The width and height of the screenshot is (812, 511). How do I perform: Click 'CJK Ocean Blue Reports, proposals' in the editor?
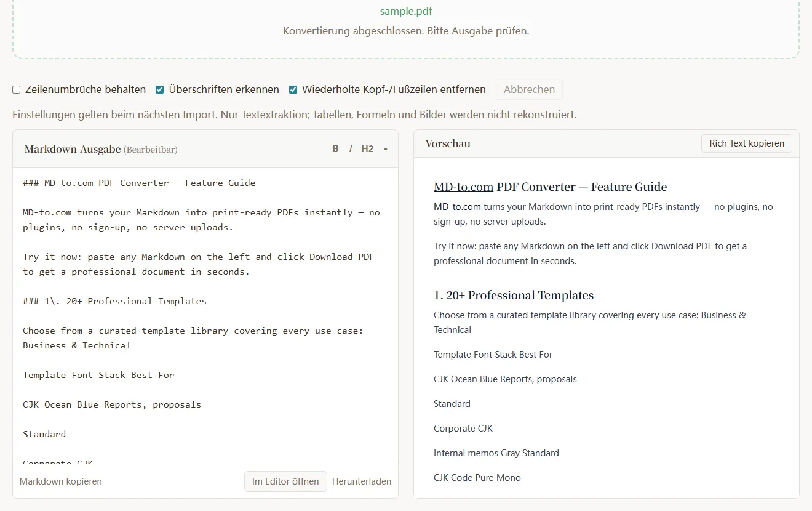point(112,404)
